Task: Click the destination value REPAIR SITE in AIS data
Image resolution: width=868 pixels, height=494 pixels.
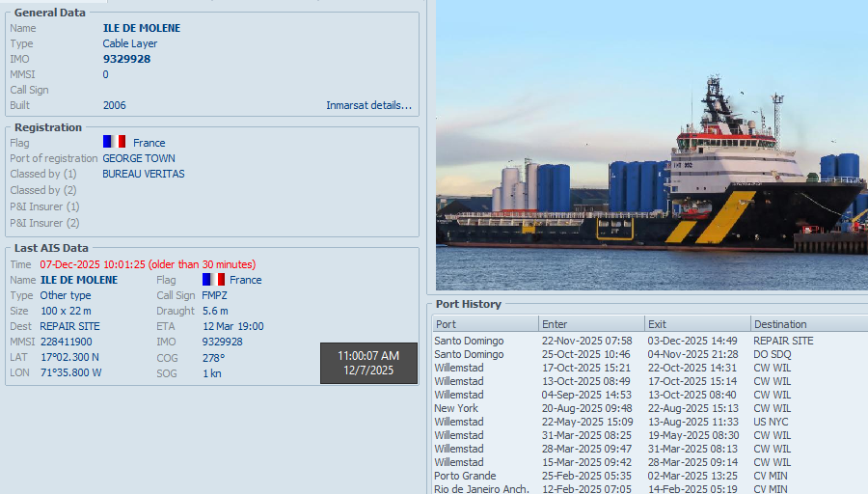Action: 69,326
